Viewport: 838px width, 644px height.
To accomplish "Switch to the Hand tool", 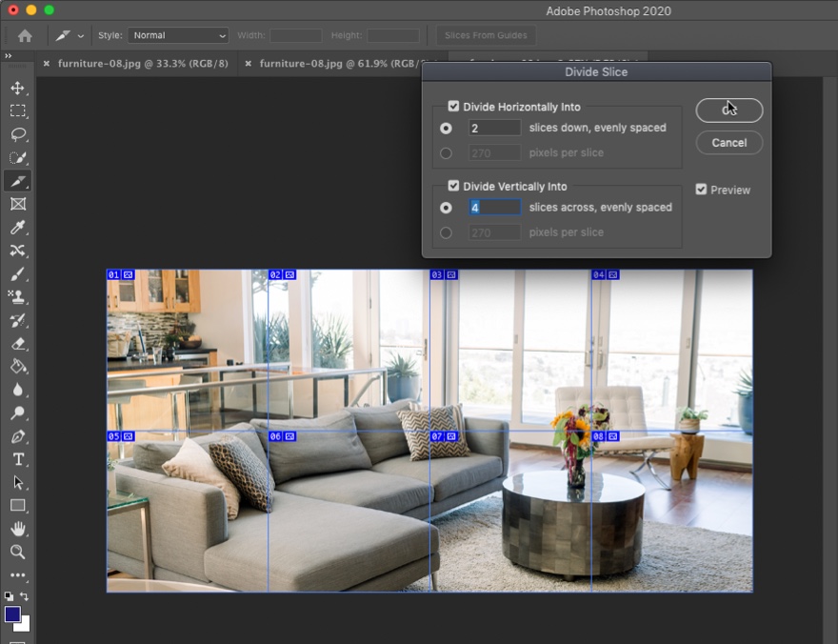I will [18, 529].
